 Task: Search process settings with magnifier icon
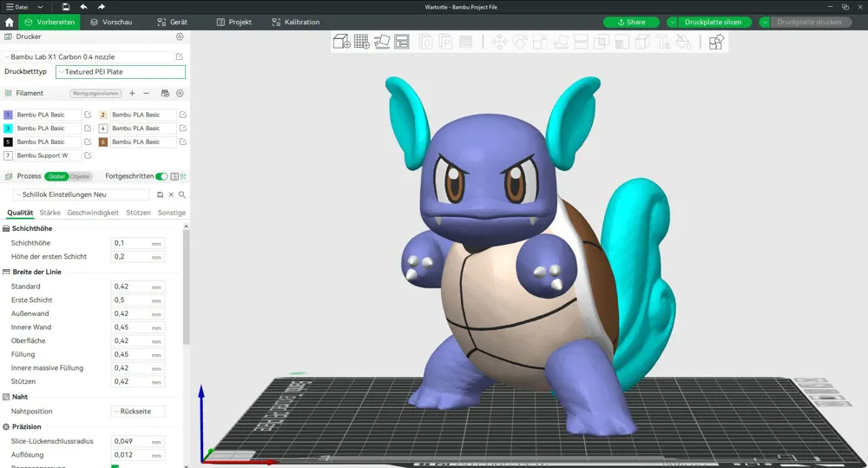pyautogui.click(x=182, y=194)
